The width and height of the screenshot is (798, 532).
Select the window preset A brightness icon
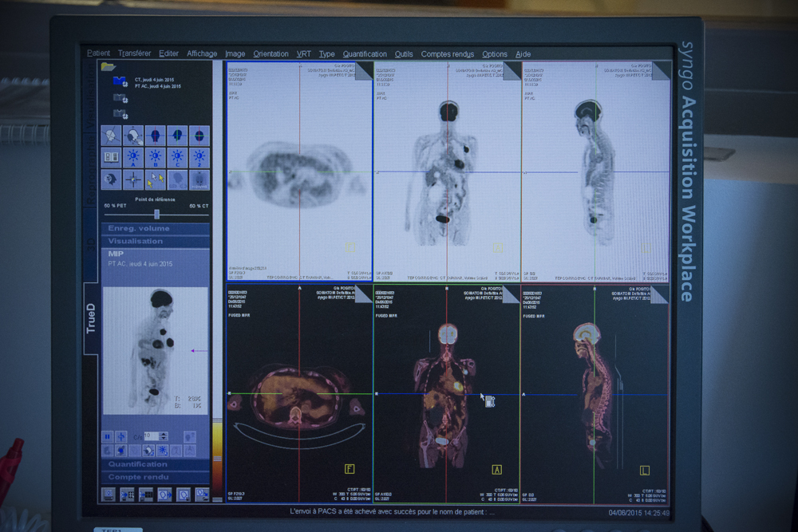tap(133, 158)
